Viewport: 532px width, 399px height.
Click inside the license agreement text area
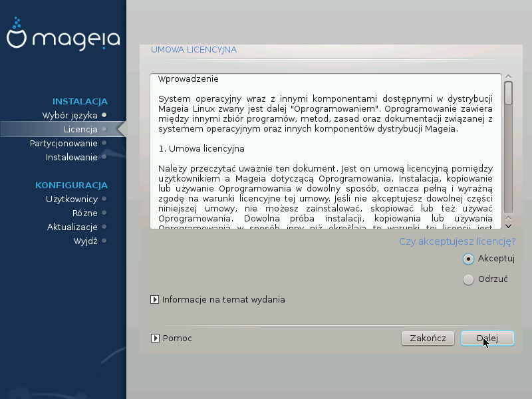[x=326, y=151]
